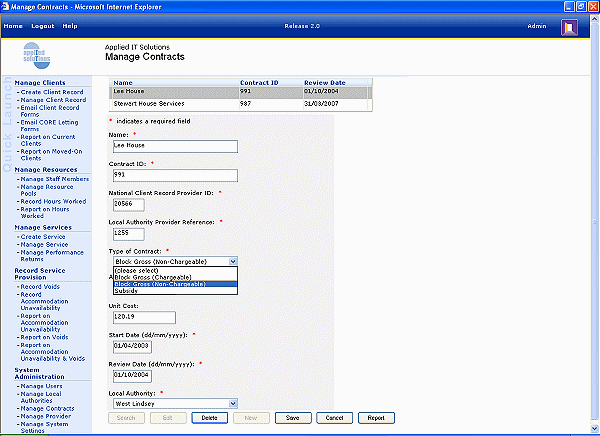Open the Local Authority dropdown
The height and width of the screenshot is (436, 600).
(231, 403)
